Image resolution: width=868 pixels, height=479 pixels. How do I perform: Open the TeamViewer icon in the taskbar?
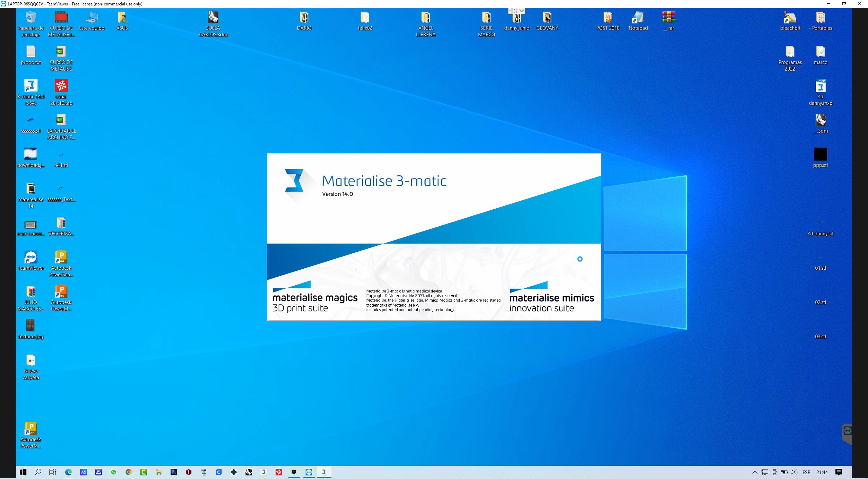pos(309,472)
